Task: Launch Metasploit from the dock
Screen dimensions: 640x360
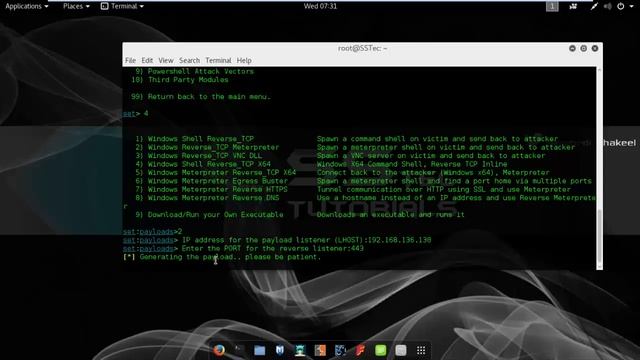Action: pyautogui.click(x=280, y=350)
